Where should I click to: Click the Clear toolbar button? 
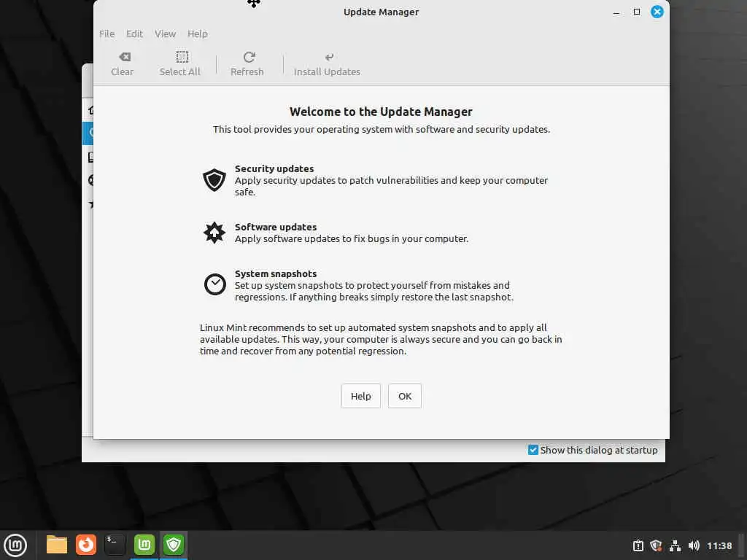click(x=123, y=64)
